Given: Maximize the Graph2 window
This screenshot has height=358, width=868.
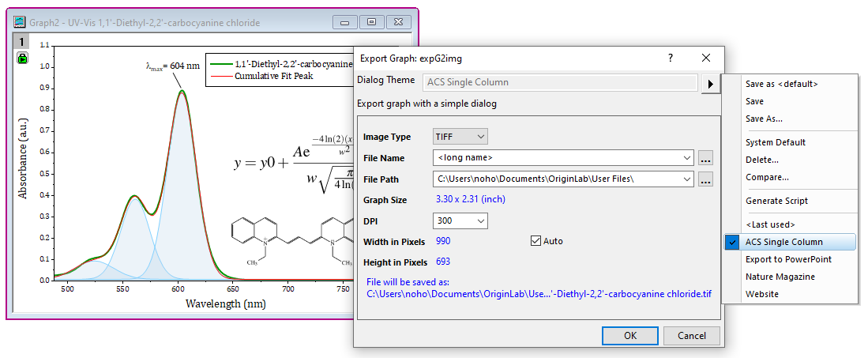Looking at the screenshot, I should (x=372, y=22).
